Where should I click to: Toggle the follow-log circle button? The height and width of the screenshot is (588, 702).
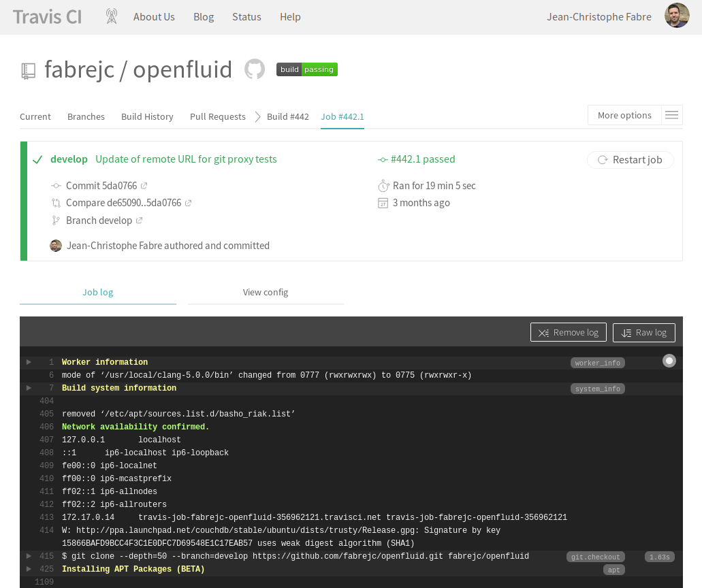[x=669, y=361]
